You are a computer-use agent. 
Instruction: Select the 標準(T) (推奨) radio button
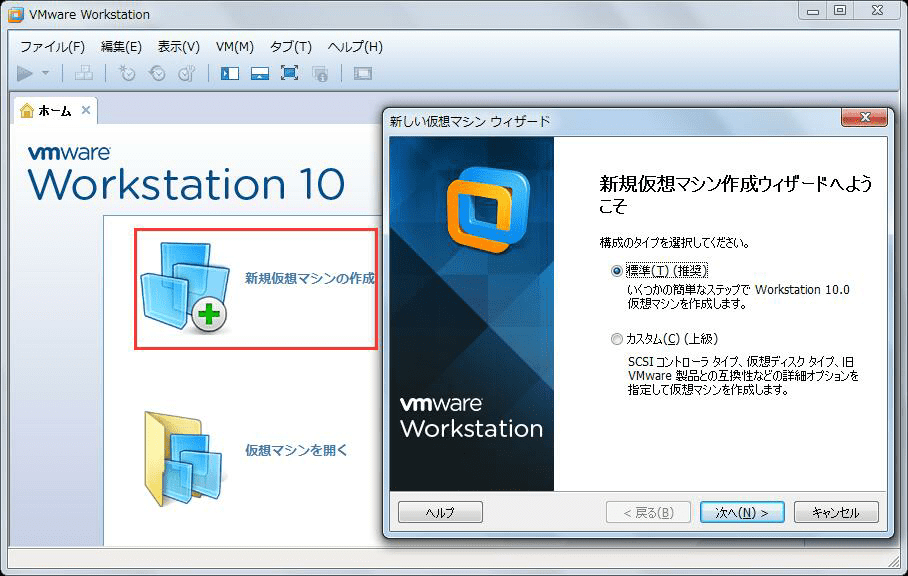[617, 271]
